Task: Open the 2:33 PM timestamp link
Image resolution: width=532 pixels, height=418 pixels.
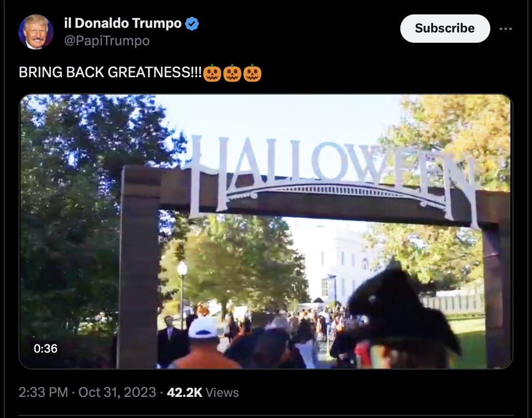Action: [43, 392]
